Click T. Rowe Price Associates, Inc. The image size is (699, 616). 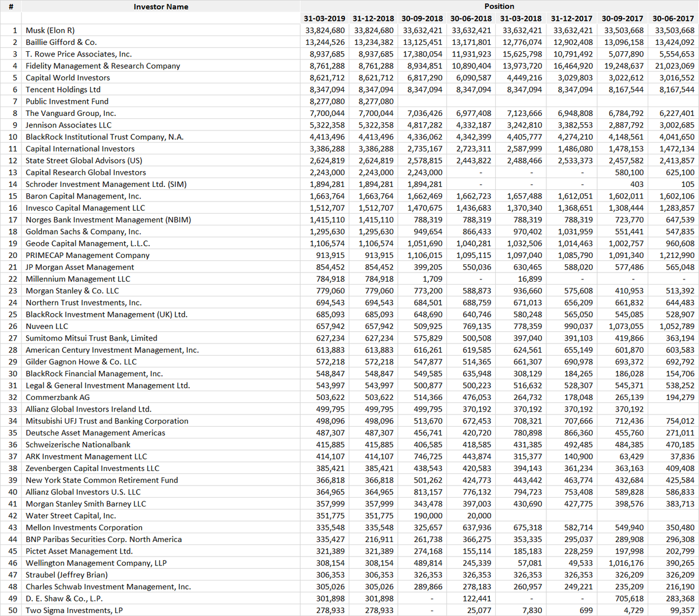coord(79,54)
